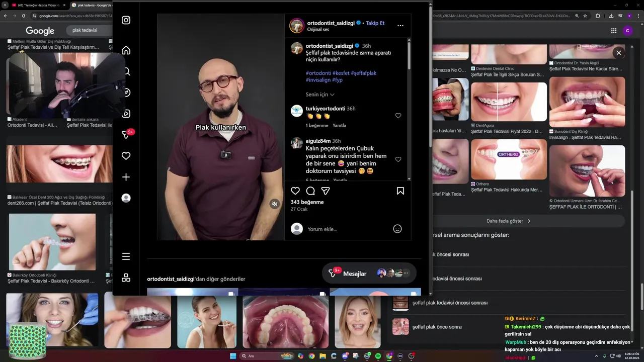This screenshot has width=644, height=362.
Task: Open Instagram home via logo icon
Action: tap(126, 20)
